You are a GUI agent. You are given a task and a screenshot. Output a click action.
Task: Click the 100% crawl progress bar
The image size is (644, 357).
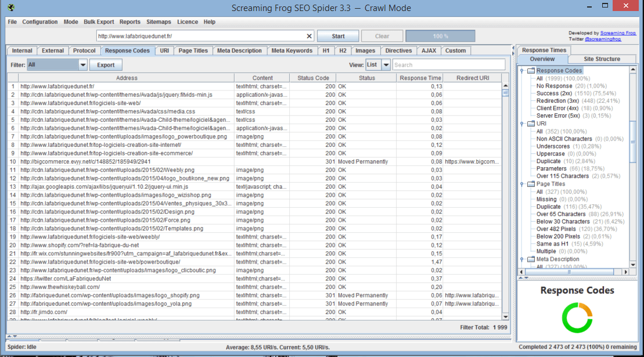(x=440, y=36)
